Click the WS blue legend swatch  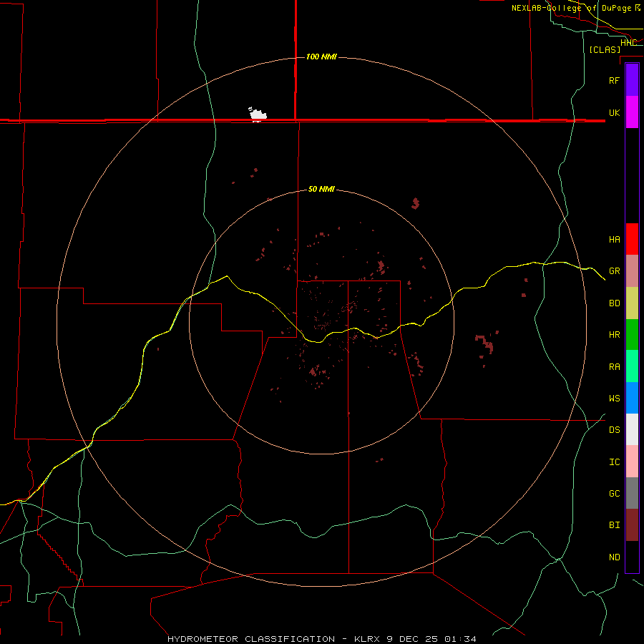click(x=632, y=398)
